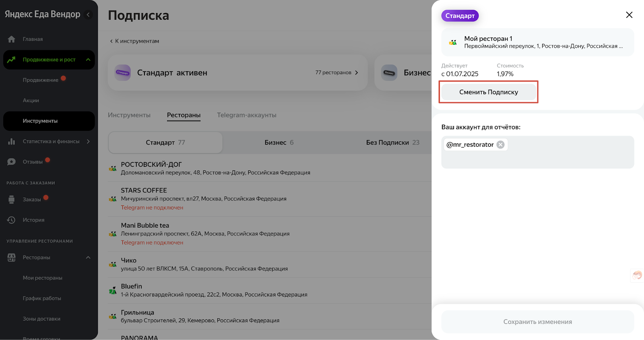The image size is (644, 340).
Task: Open Отзывы via its speech bubble icon
Action: [x=12, y=162]
